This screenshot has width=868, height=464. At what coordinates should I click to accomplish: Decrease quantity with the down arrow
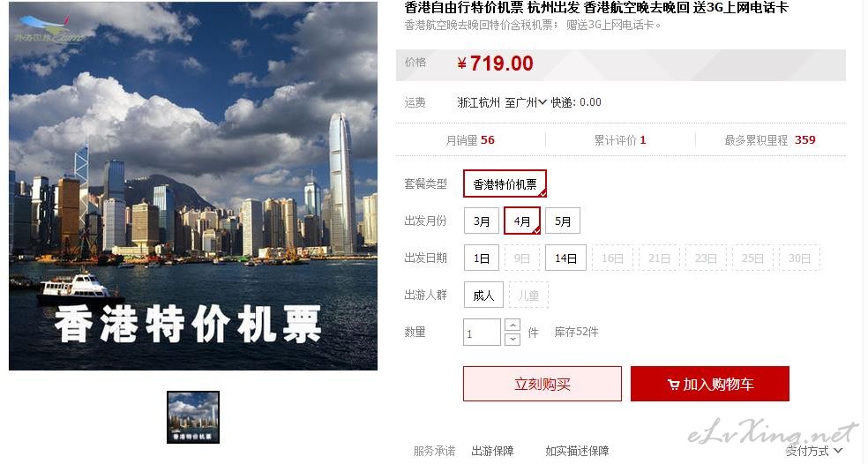pyautogui.click(x=513, y=339)
